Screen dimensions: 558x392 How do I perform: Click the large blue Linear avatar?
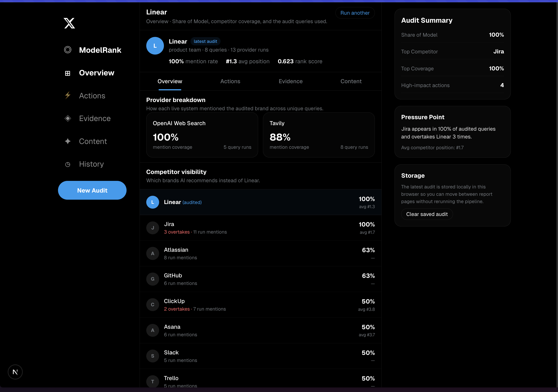pos(155,46)
